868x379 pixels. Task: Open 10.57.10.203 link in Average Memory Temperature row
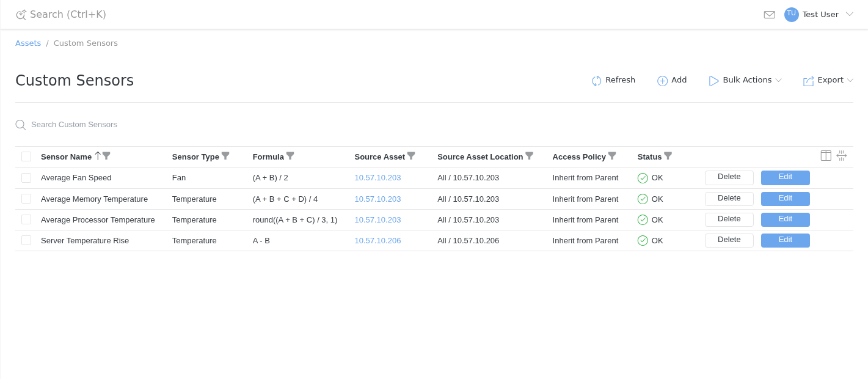pos(377,199)
